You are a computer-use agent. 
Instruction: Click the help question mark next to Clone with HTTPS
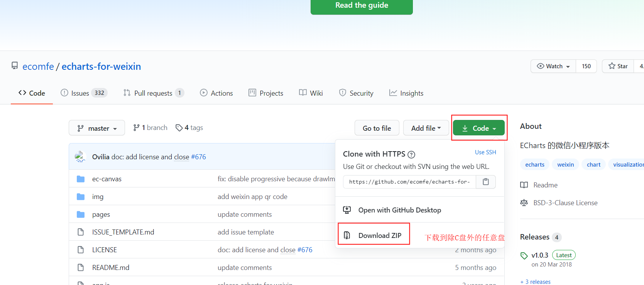coord(411,155)
